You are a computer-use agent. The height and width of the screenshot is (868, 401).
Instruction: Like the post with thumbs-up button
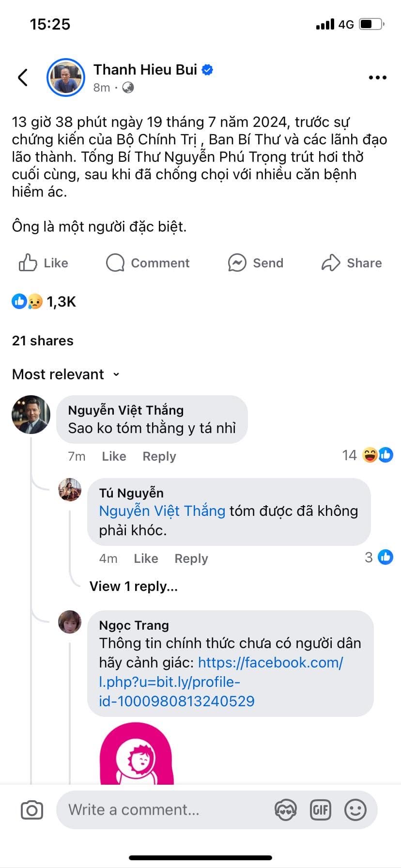coord(44,263)
